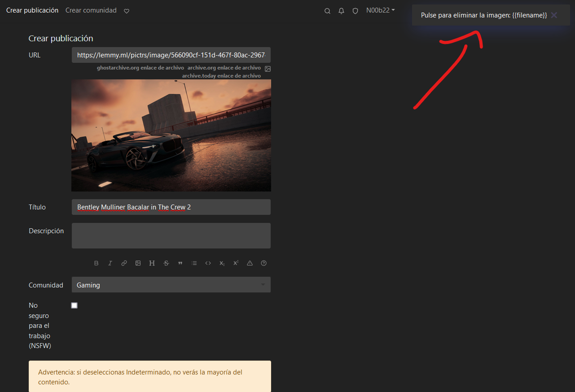Open formatting help question mark icon
The width and height of the screenshot is (575, 392).
coord(264,263)
